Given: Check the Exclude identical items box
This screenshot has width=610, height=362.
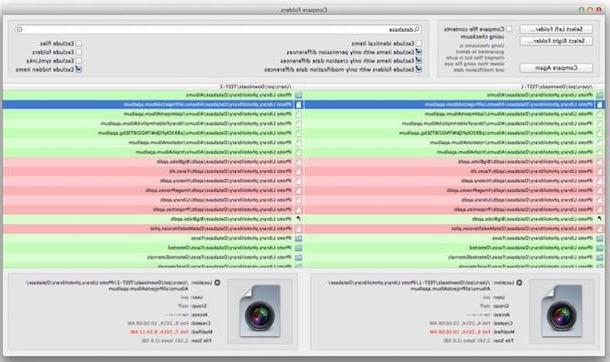Looking at the screenshot, I should (x=419, y=44).
